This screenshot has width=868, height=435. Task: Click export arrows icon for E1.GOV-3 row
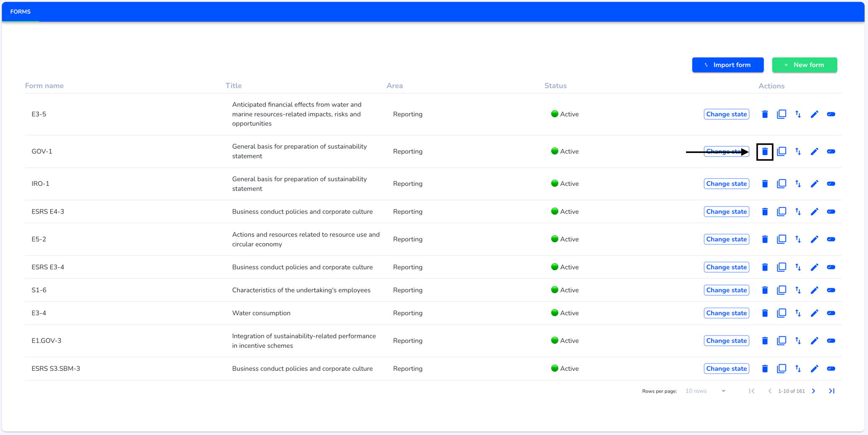pos(798,341)
